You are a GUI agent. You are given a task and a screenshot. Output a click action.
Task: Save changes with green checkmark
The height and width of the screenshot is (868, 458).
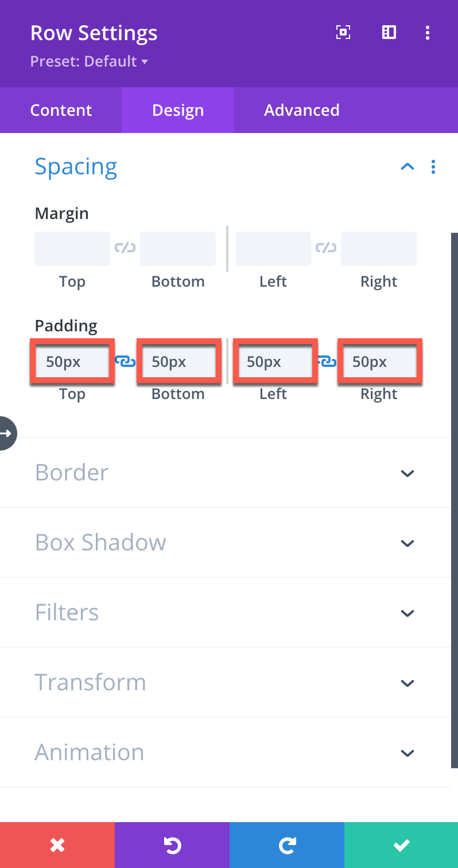(401, 845)
